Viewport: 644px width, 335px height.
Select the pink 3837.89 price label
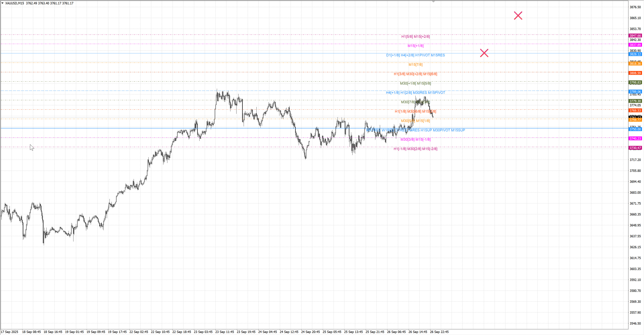pos(635,45)
